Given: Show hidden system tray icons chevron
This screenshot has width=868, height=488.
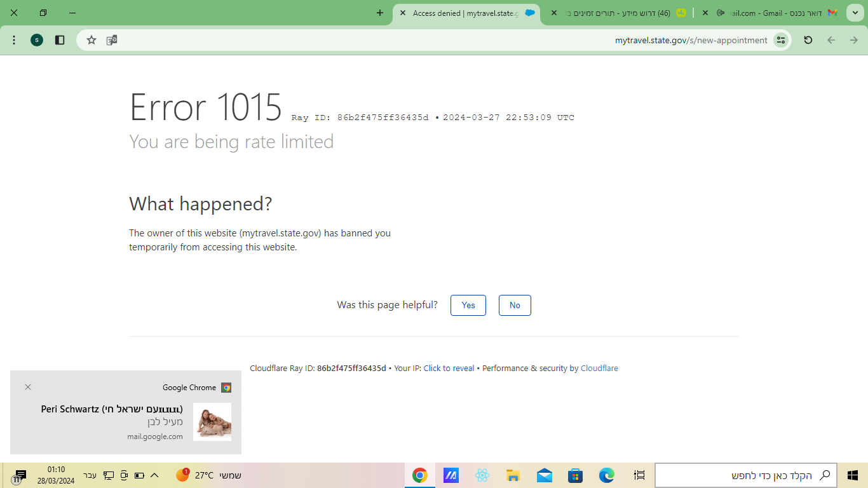Looking at the screenshot, I should click(x=154, y=475).
